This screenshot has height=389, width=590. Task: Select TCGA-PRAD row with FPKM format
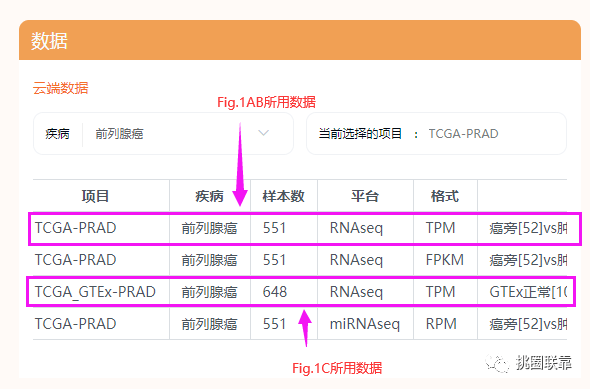[x=300, y=260]
